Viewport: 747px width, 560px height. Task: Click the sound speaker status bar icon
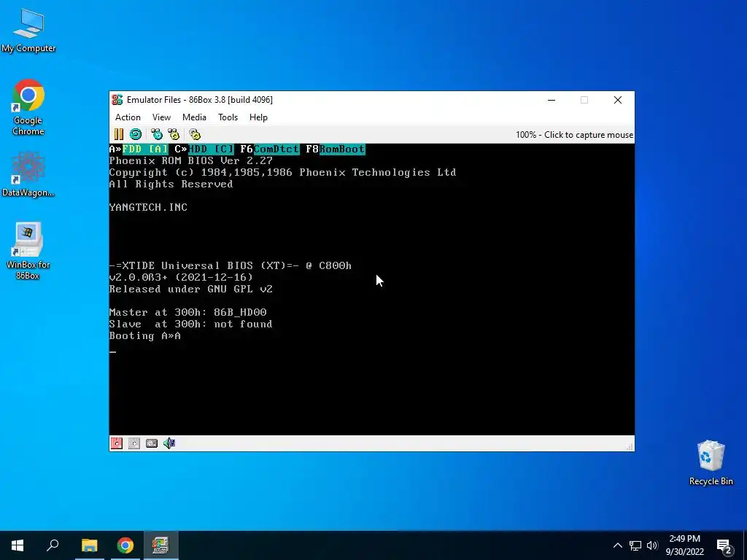[169, 443]
